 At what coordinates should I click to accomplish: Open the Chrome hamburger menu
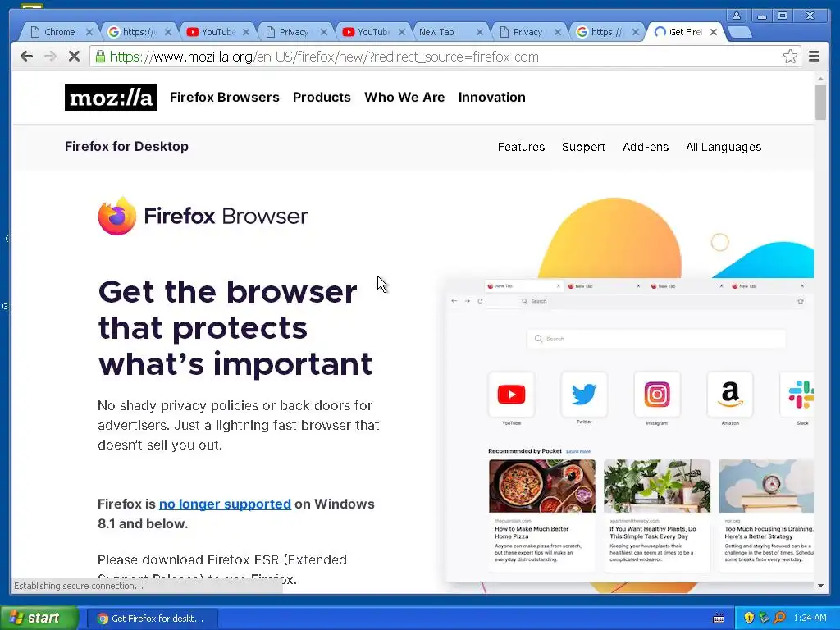click(815, 57)
